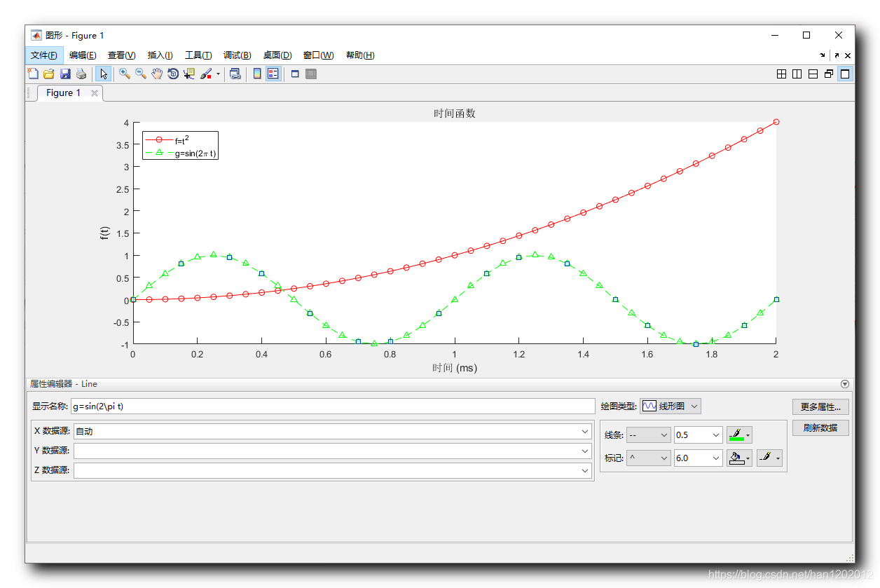This screenshot has width=880, height=588.
Task: Choose top/bottom split layout icon
Action: coord(813,74)
